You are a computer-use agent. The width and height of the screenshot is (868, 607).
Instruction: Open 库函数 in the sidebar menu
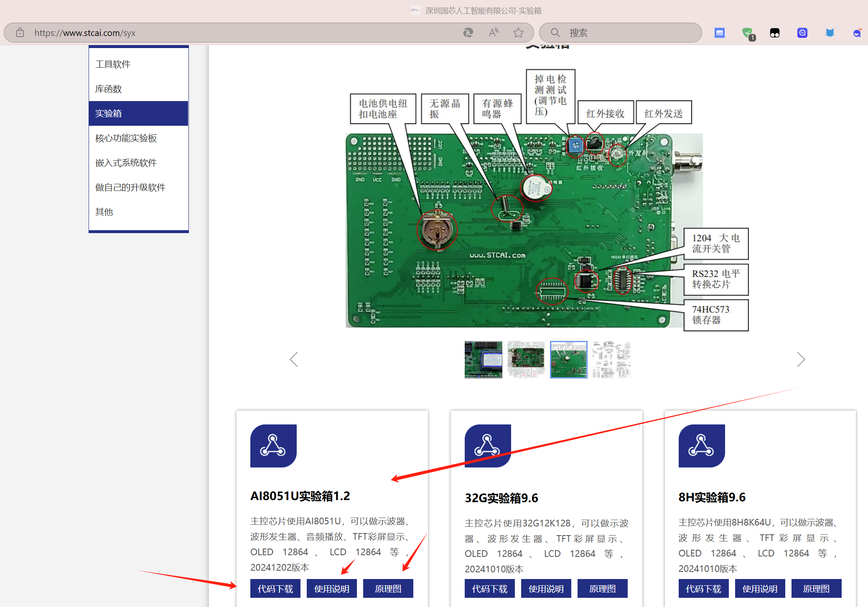tap(138, 89)
